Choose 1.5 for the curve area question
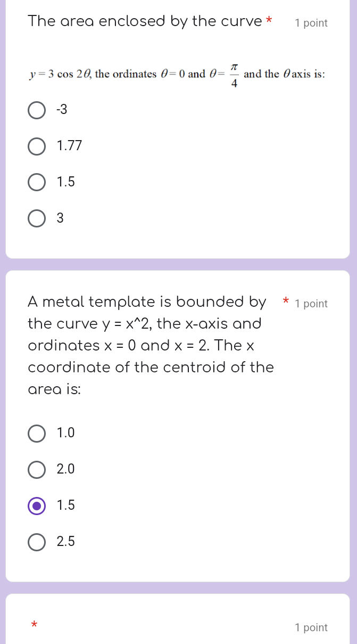The width and height of the screenshot is (357, 644). (36, 182)
